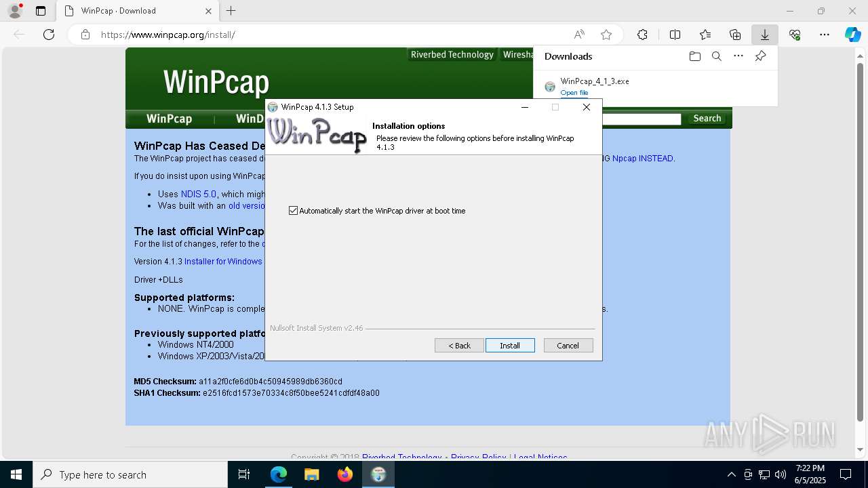Viewport: 868px width, 488px height.
Task: Toggle Downloads toolbar button
Action: pos(765,35)
